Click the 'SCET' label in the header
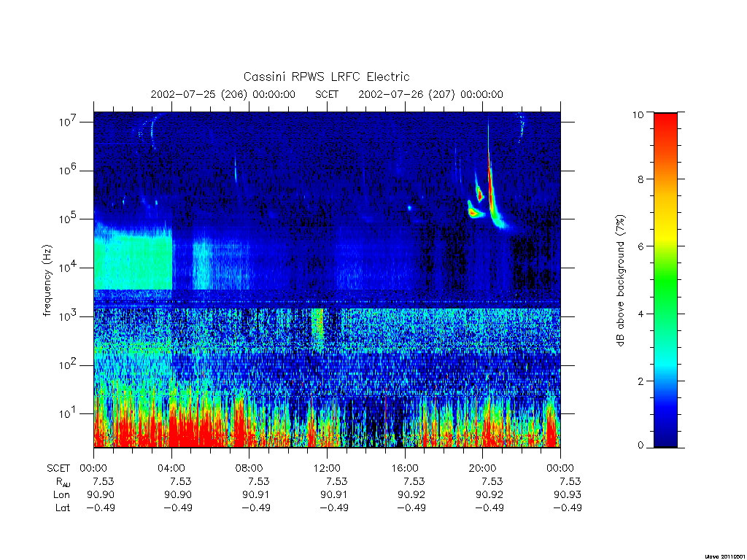 (327, 94)
